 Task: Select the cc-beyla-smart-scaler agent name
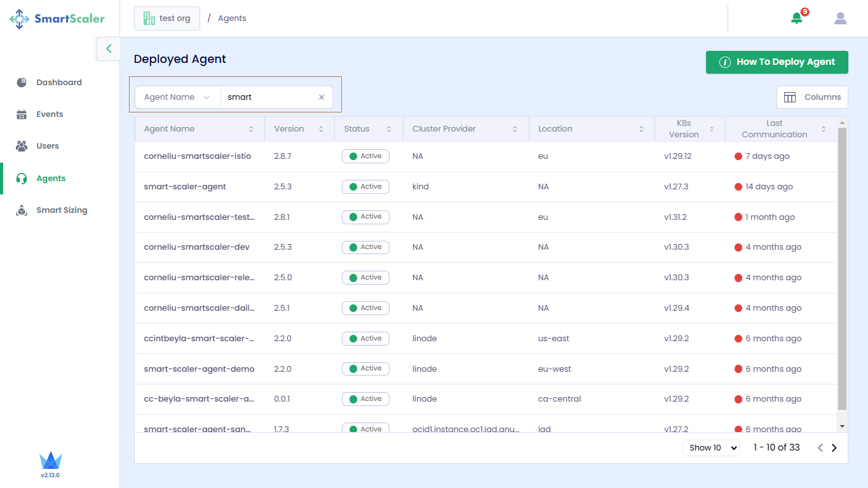200,399
